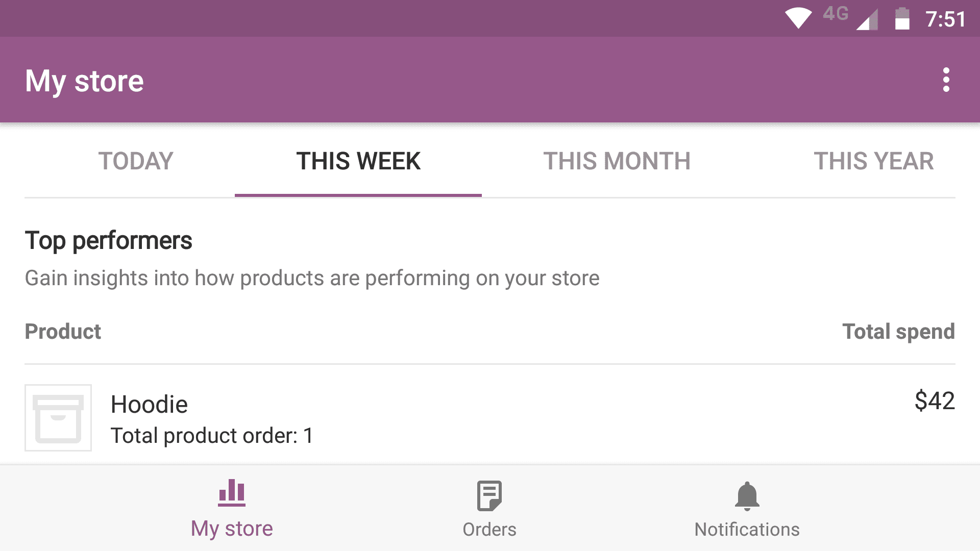Tap the Orders label in bottom navigation
The width and height of the screenshot is (980, 551).
[x=489, y=530]
